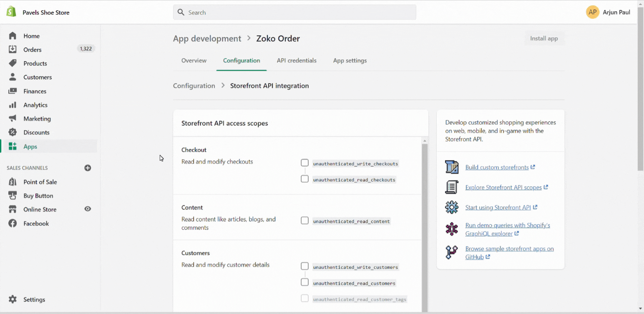The image size is (644, 314).
Task: Click the Finances icon
Action: pyautogui.click(x=13, y=91)
